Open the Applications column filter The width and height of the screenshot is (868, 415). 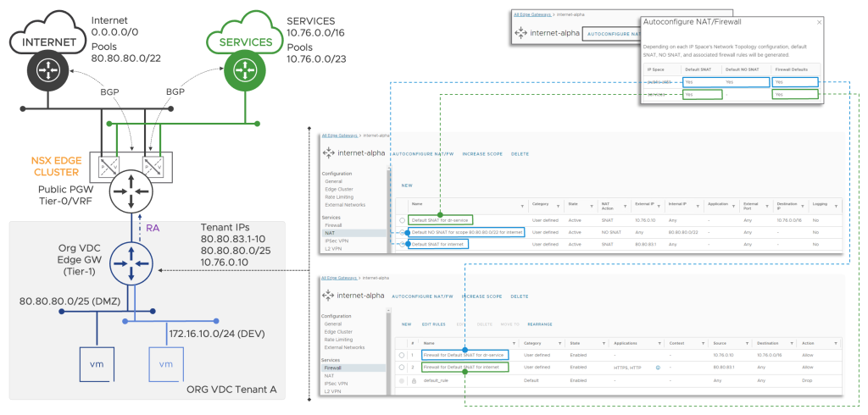(x=659, y=344)
